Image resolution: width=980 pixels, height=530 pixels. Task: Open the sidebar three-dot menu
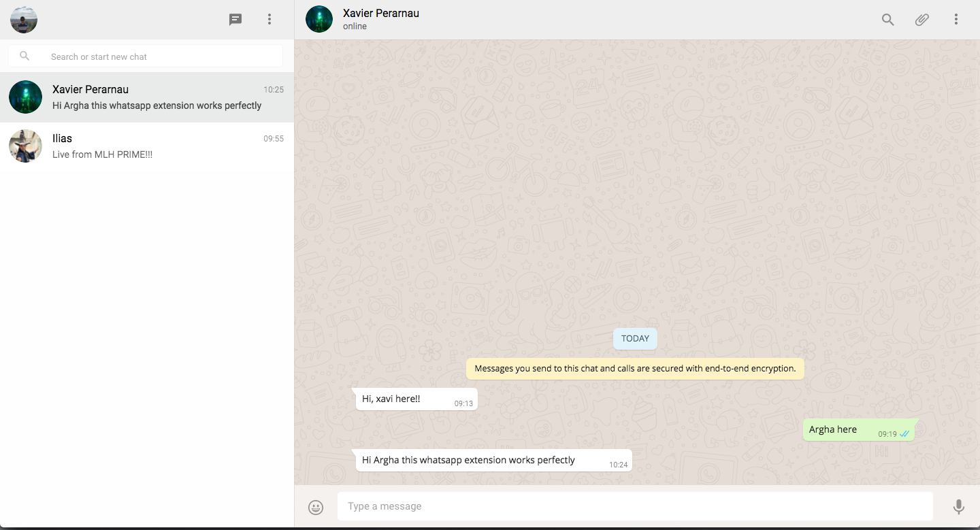click(x=269, y=20)
